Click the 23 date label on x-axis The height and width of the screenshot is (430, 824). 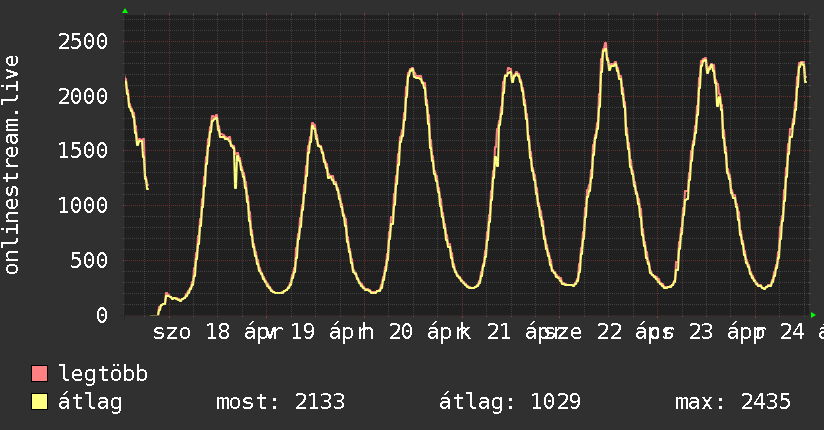click(x=701, y=332)
